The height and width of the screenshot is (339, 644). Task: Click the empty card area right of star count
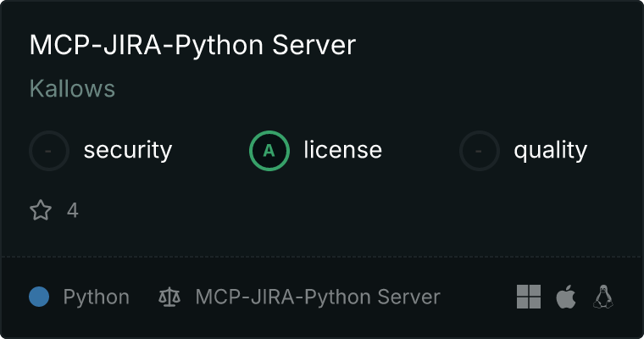[339, 210]
